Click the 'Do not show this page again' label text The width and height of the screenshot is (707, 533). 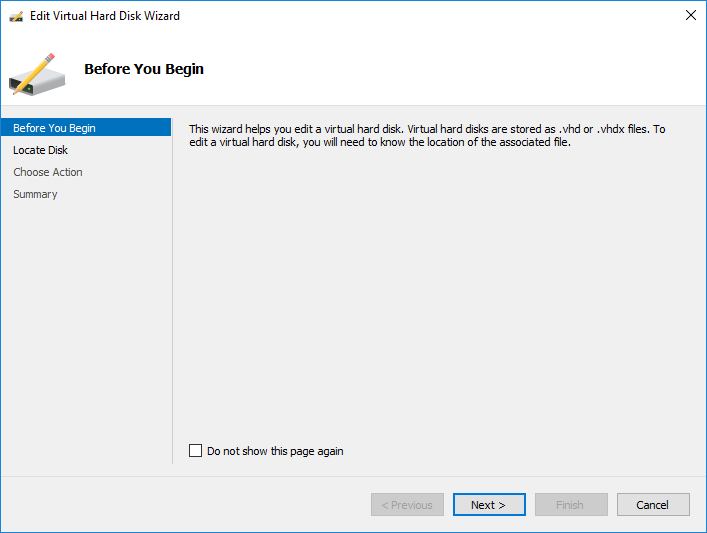[275, 451]
